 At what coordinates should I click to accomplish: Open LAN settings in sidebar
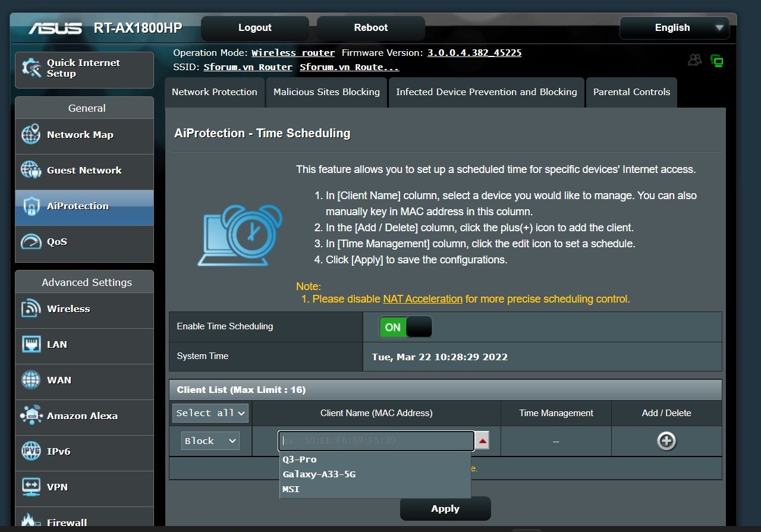tap(84, 346)
